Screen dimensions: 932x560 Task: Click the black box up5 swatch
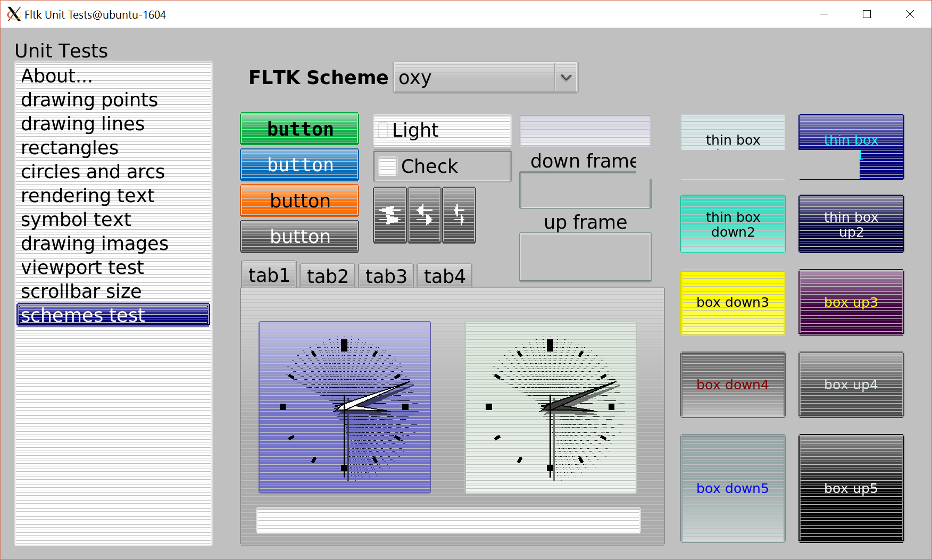pyautogui.click(x=851, y=489)
